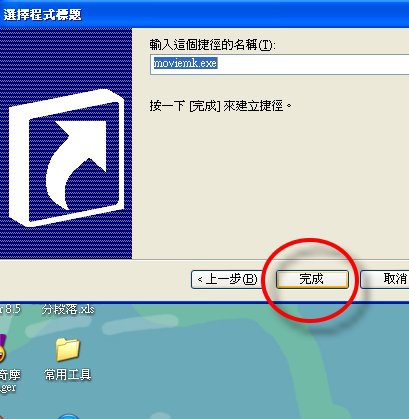Click the 完成 (Finish) button
The height and width of the screenshot is (419, 409).
click(312, 279)
